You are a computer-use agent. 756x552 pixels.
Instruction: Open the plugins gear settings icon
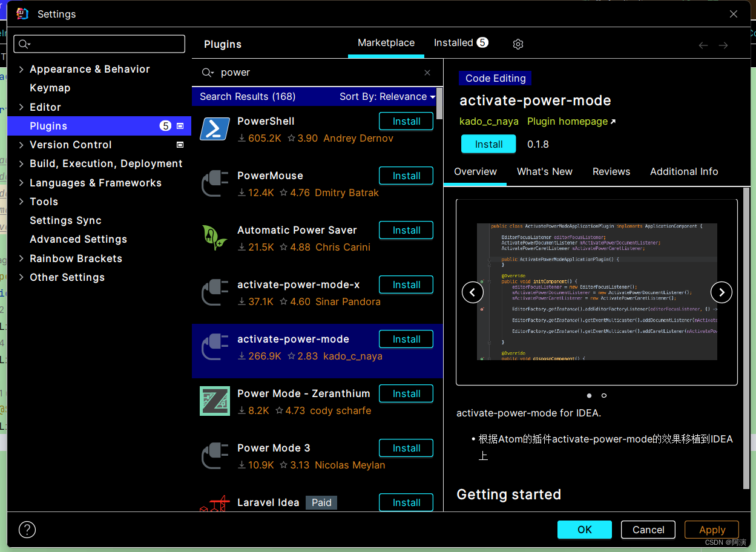coord(518,44)
